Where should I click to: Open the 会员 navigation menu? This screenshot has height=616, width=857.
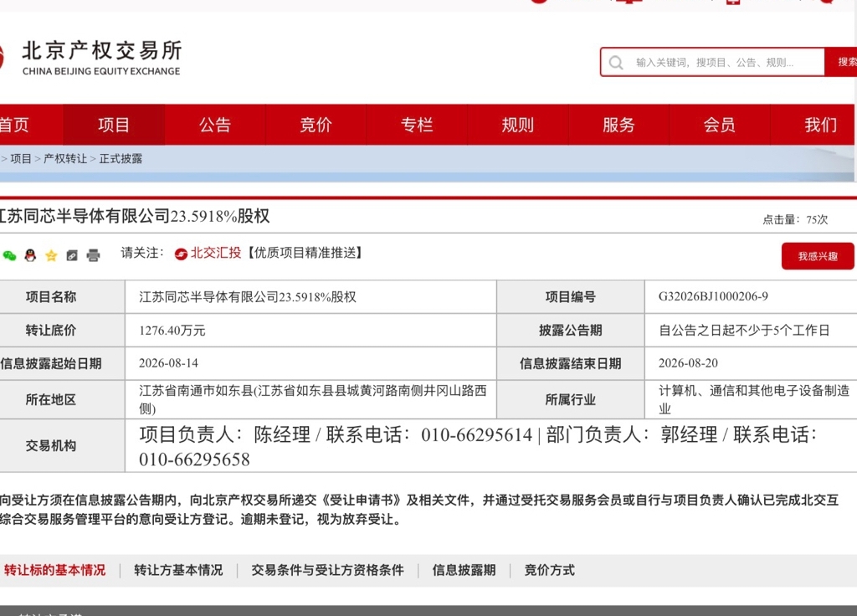pos(719,125)
